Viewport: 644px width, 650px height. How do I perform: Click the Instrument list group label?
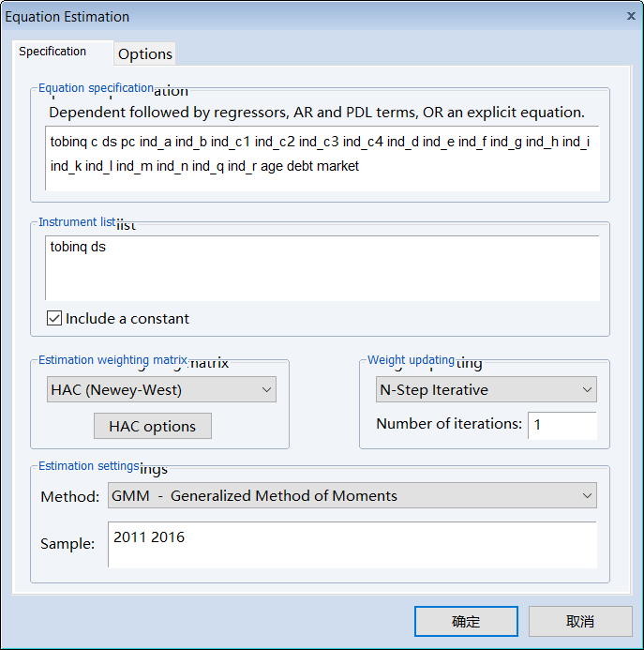point(77,222)
